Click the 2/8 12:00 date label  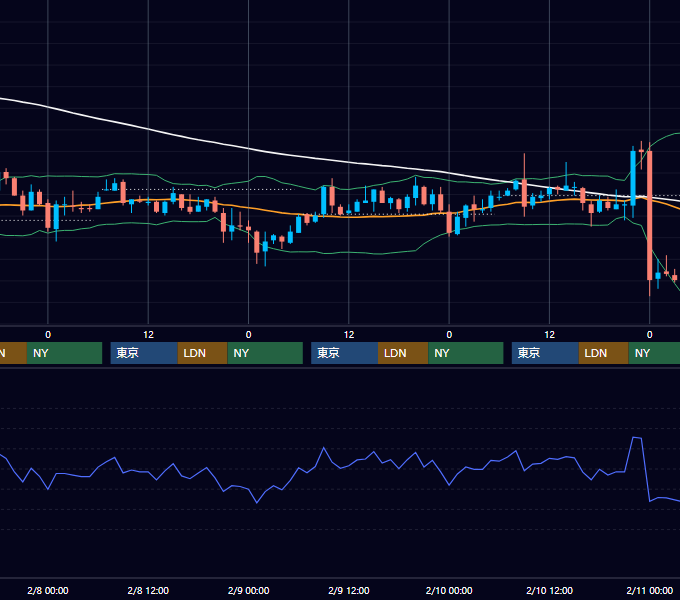click(x=148, y=590)
